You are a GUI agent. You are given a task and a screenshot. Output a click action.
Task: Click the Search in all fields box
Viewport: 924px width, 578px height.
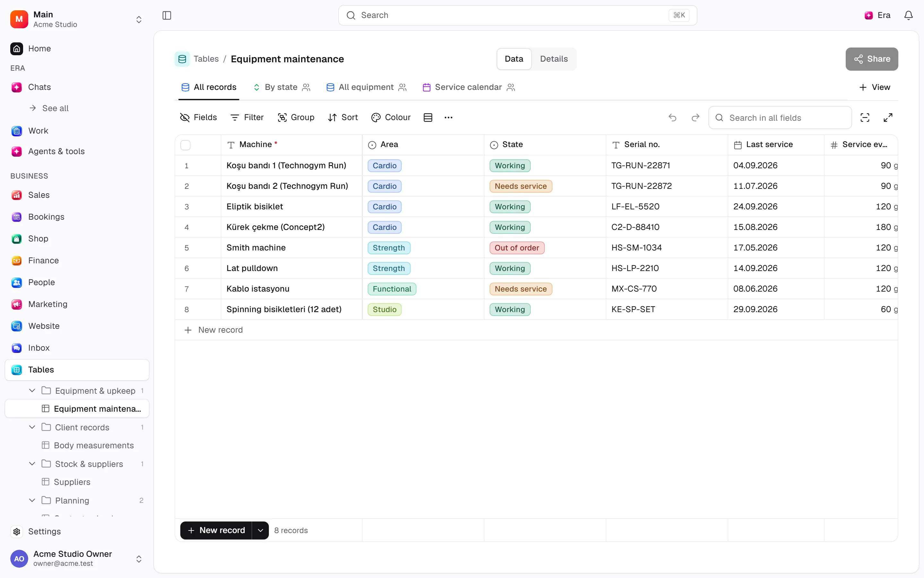pyautogui.click(x=780, y=118)
